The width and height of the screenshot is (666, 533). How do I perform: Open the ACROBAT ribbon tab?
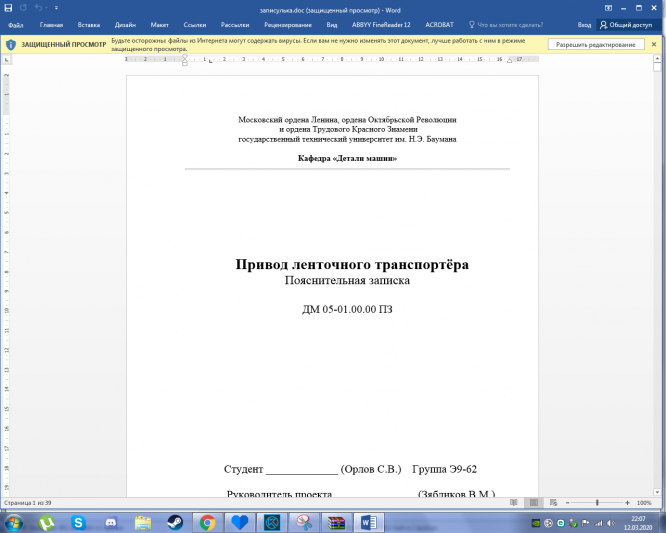tap(440, 25)
